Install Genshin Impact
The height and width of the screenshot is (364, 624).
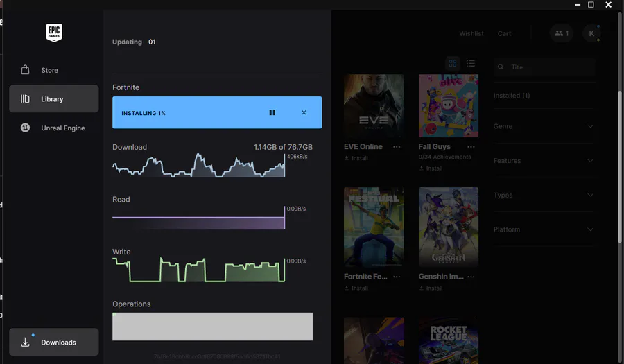(x=431, y=288)
